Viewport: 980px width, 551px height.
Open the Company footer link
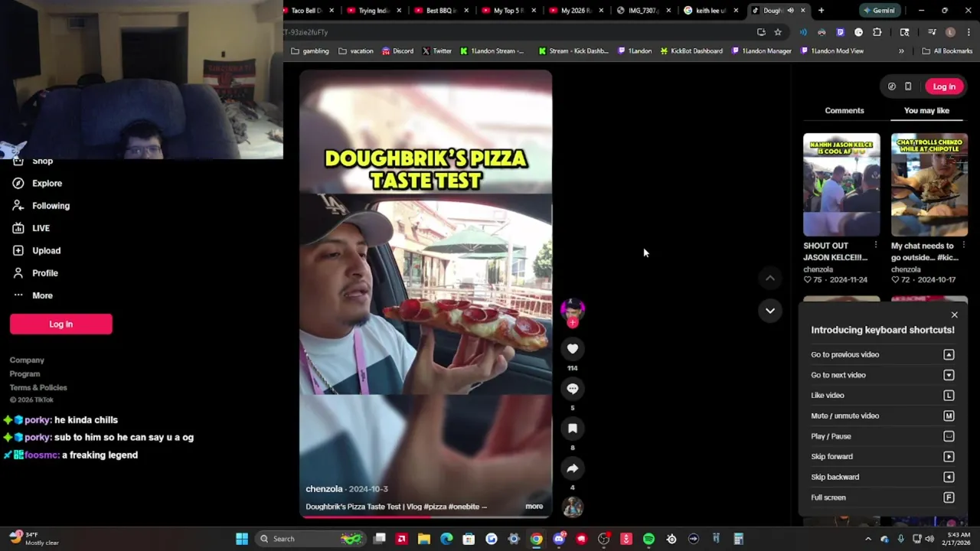click(x=27, y=360)
